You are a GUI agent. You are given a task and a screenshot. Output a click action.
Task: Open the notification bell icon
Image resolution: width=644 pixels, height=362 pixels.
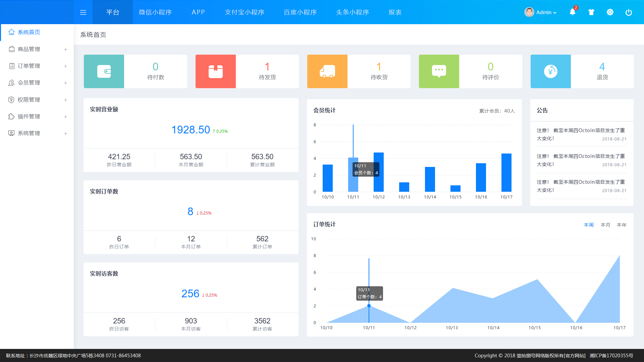pos(573,12)
